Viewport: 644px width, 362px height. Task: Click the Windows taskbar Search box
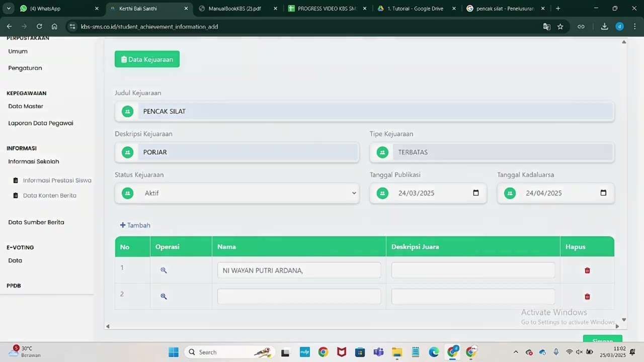(x=229, y=352)
